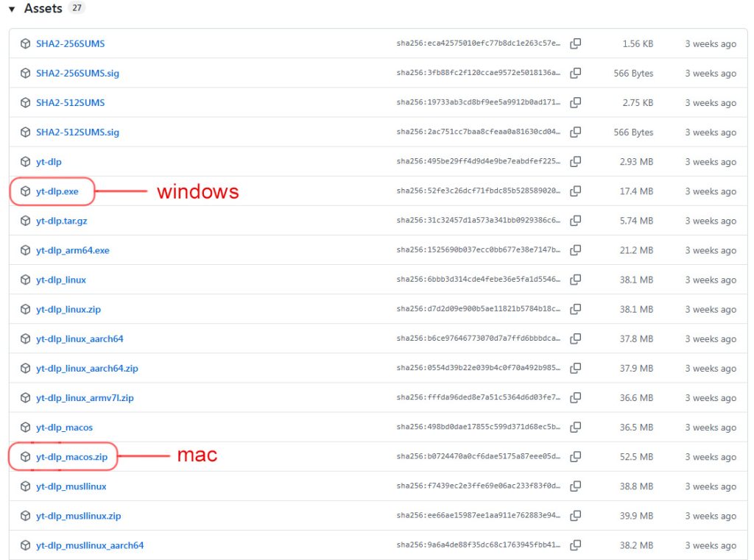Download the SHA2-256SUMS file
This screenshot has width=754, height=560.
tap(70, 43)
